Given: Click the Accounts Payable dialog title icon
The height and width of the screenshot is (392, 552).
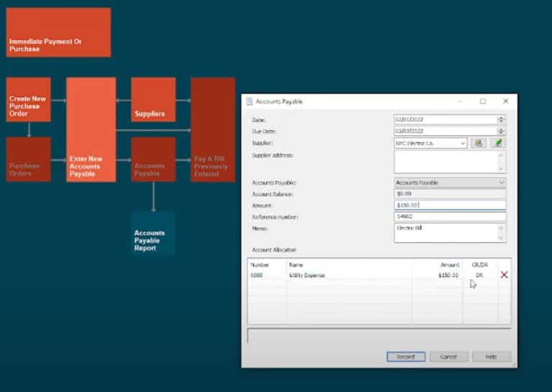Looking at the screenshot, I should tap(249, 102).
